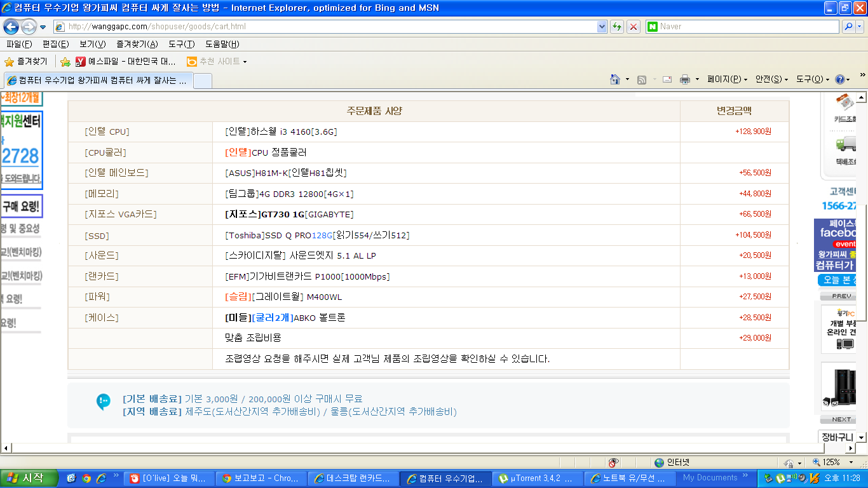Click the Toshiba SSD Q PRO 128G item

pyautogui.click(x=317, y=235)
